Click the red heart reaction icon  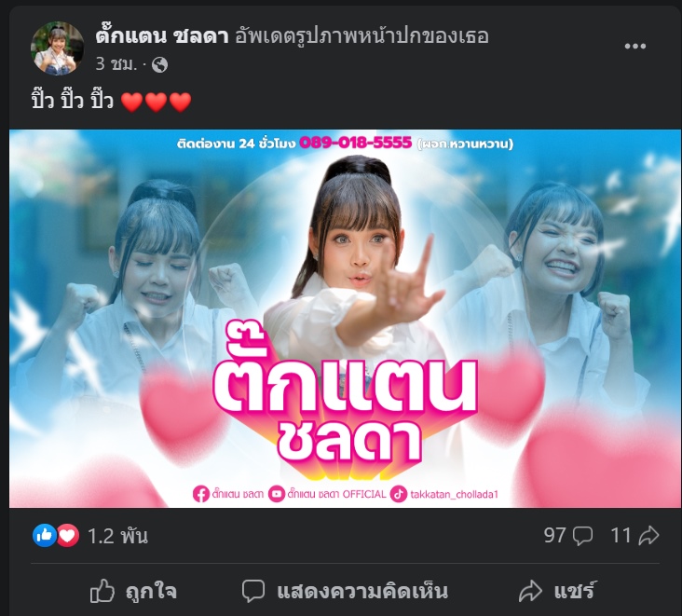(67, 536)
